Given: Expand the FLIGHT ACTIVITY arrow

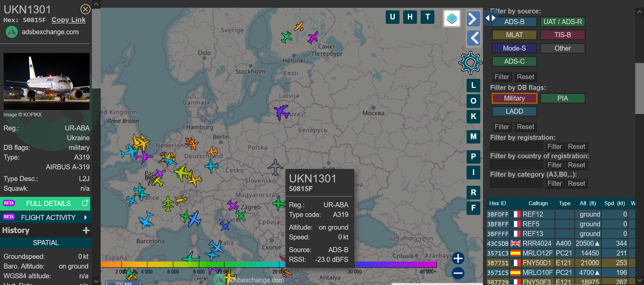Looking at the screenshot, I should coord(86,218).
